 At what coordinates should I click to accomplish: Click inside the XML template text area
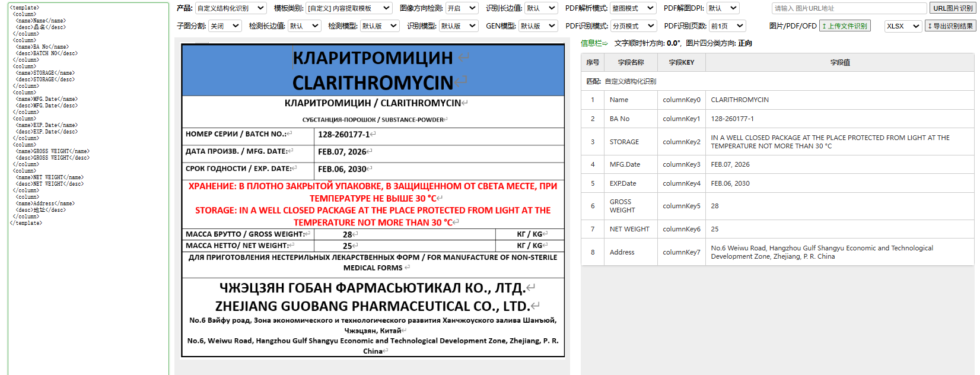(x=88, y=189)
